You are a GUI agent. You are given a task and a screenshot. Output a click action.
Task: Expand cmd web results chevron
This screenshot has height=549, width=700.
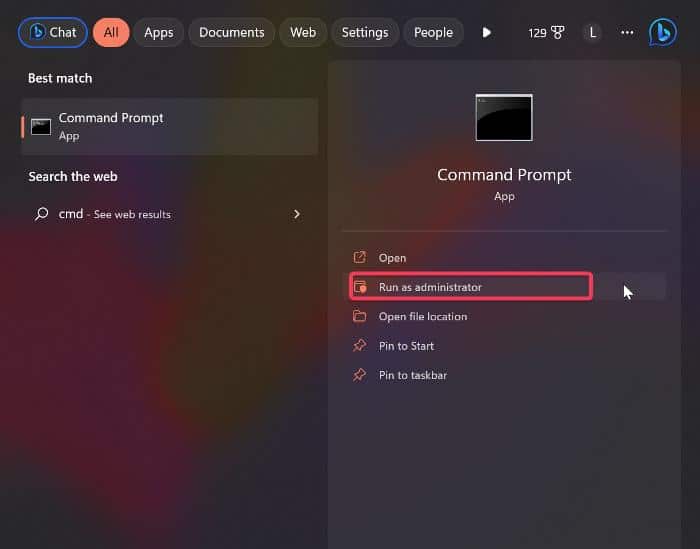coord(297,214)
